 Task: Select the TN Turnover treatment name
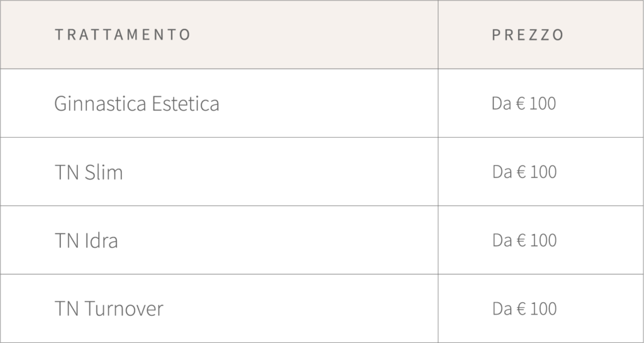click(109, 309)
